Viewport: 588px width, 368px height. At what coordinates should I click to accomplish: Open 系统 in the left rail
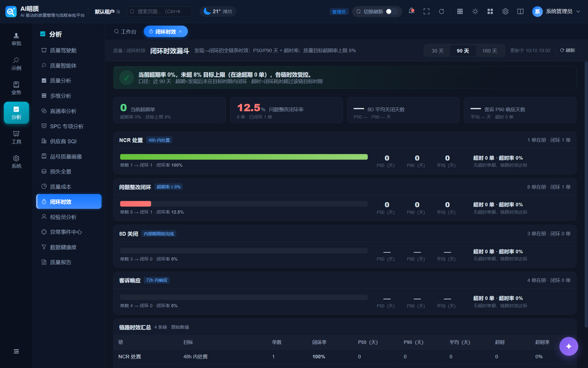point(16,162)
